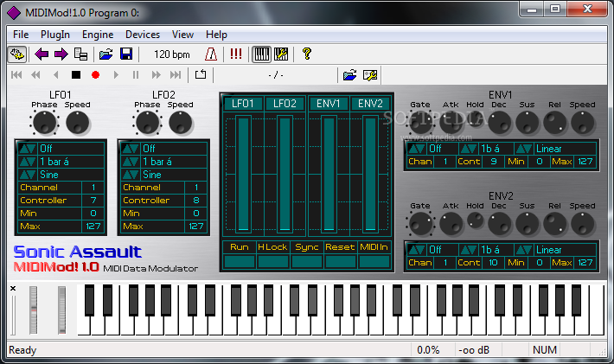Toggle the indicator box under Run

(240, 261)
